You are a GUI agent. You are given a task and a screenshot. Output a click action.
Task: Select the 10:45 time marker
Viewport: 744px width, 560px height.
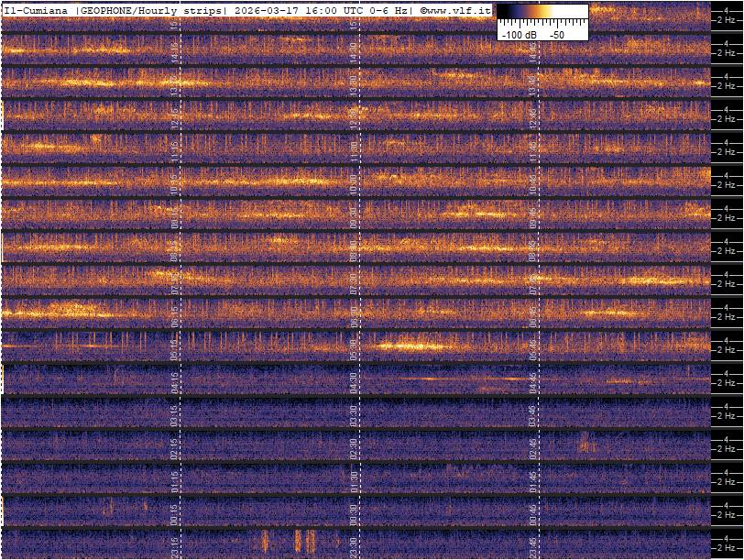pos(532,183)
